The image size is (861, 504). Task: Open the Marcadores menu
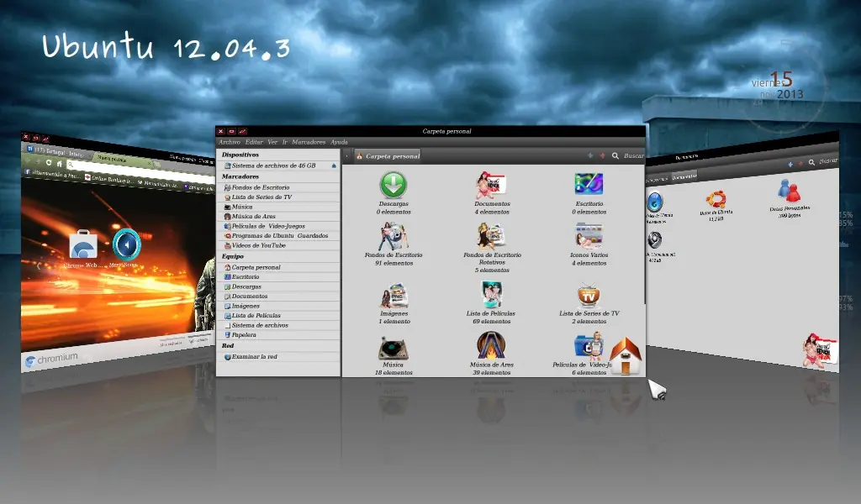(x=309, y=142)
